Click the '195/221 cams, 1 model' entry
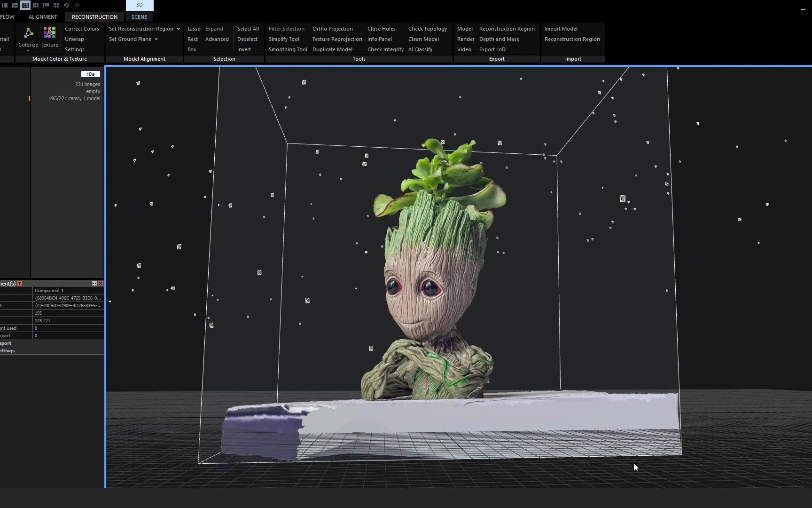Viewport: 812px width, 508px height. [74, 98]
